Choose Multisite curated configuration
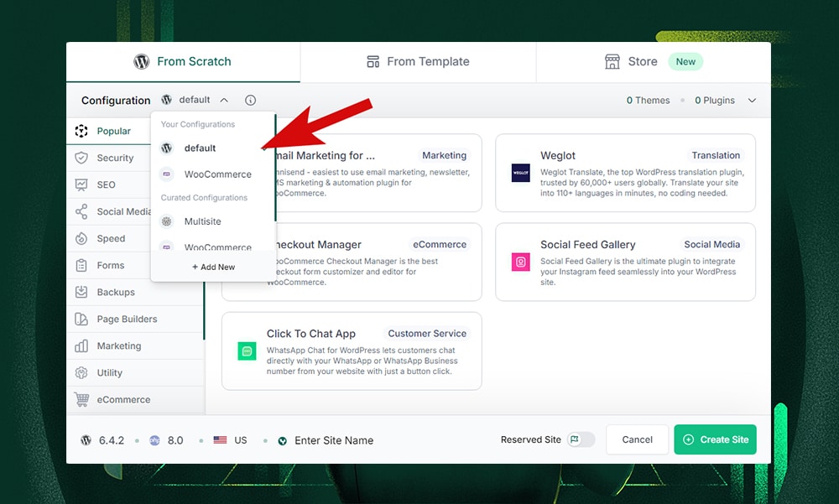Image resolution: width=839 pixels, height=504 pixels. click(202, 221)
